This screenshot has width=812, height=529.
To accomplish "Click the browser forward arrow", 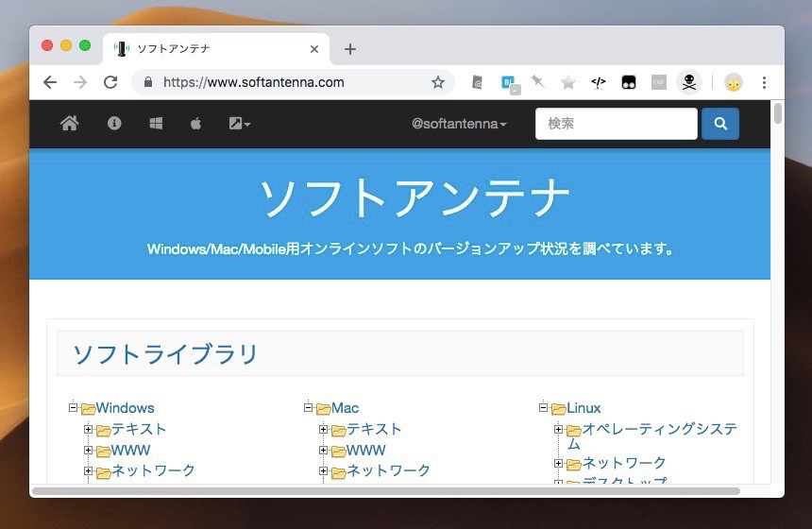I will [80, 82].
